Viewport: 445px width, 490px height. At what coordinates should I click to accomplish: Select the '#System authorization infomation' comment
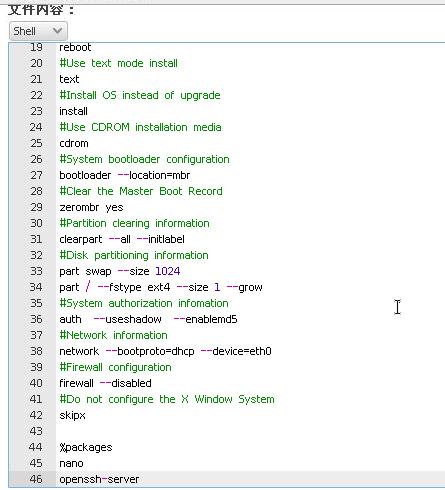pos(144,303)
